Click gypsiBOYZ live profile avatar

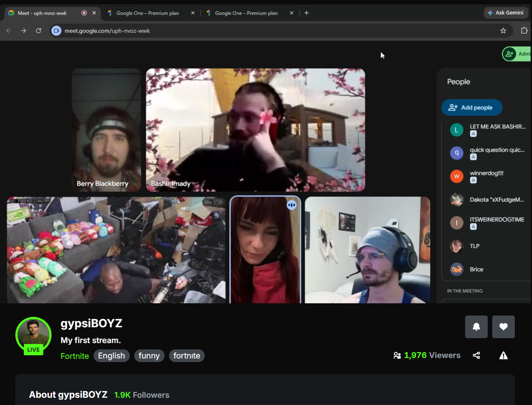coord(33,335)
